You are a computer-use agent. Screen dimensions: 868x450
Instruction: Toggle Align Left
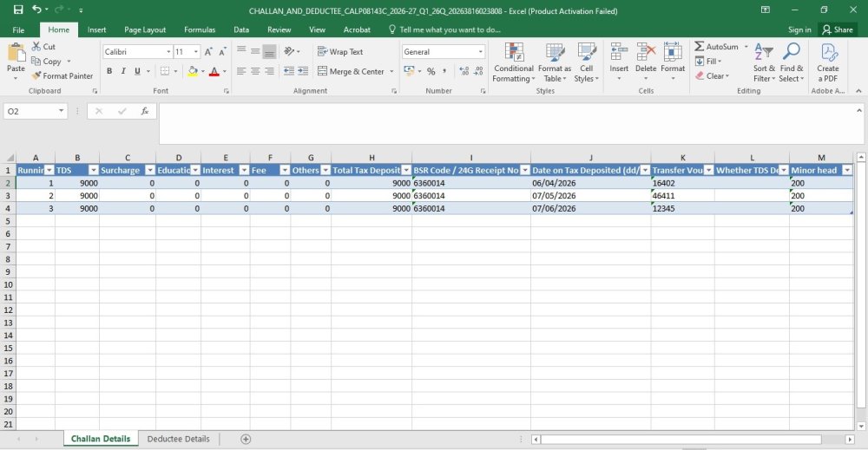click(x=241, y=71)
